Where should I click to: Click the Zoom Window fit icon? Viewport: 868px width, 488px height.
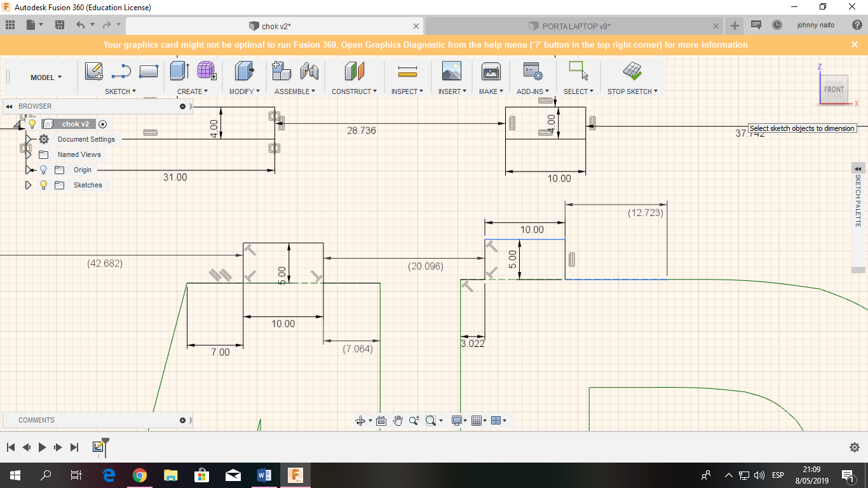[431, 420]
